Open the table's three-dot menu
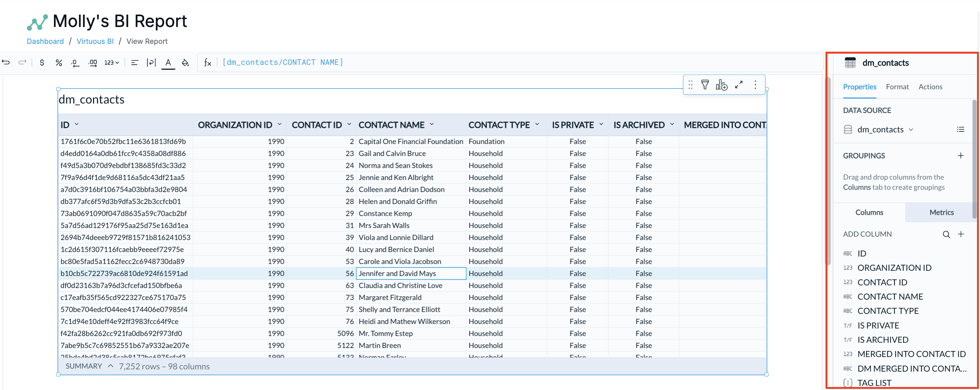980x390 pixels. 755,84
